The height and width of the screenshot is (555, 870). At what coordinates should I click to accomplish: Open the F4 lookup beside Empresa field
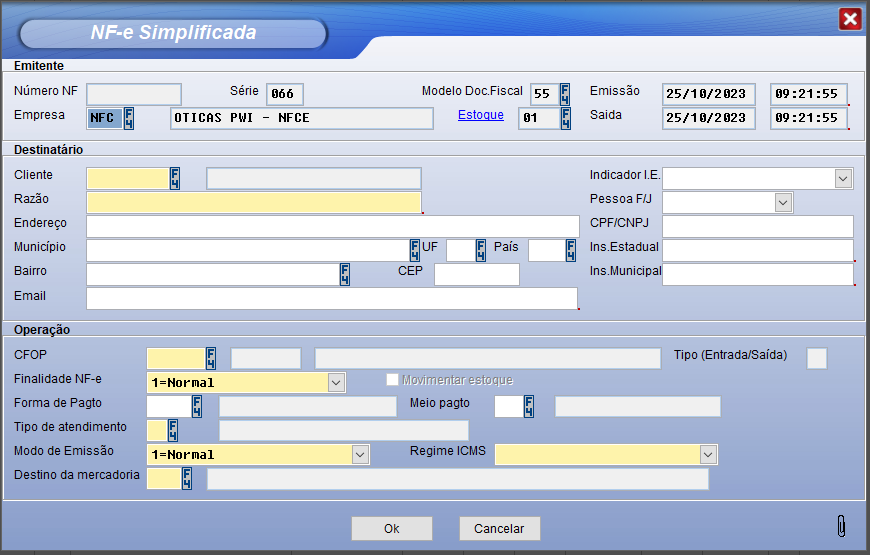click(x=128, y=119)
